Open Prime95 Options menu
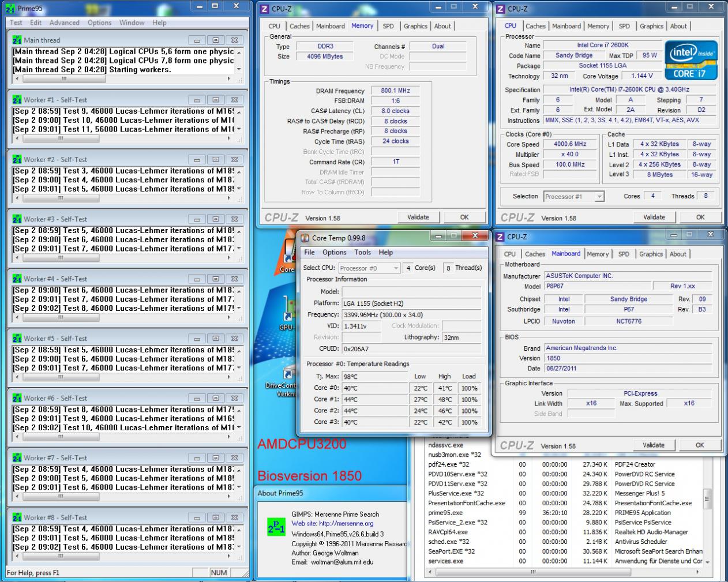Screen dimensions: 728x582 click(100, 22)
